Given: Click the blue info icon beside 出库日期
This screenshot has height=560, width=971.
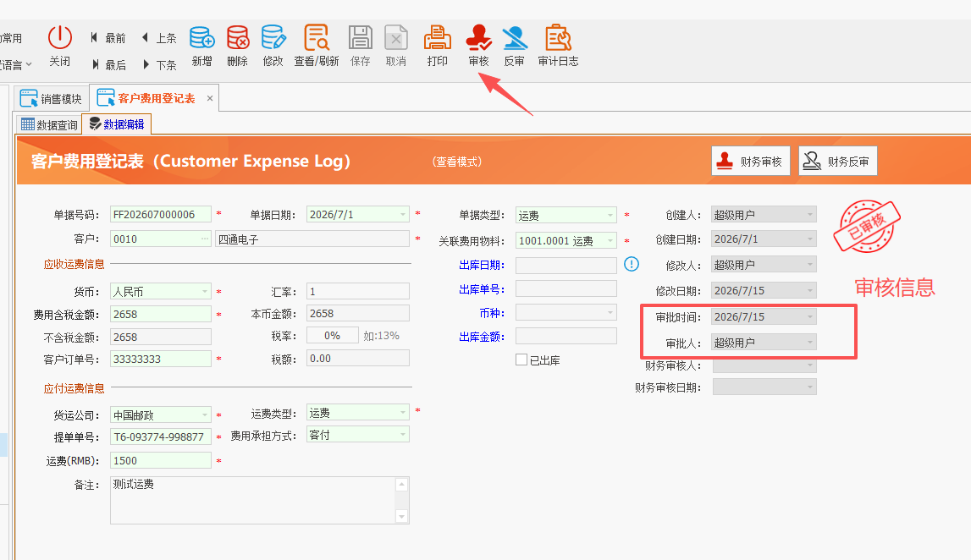Looking at the screenshot, I should point(631,264).
